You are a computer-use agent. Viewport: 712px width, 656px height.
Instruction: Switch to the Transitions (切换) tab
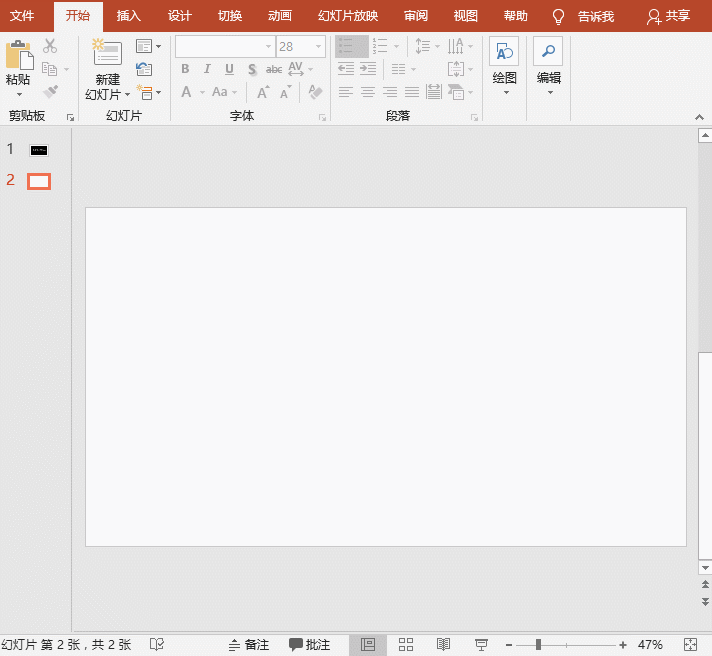(230, 16)
